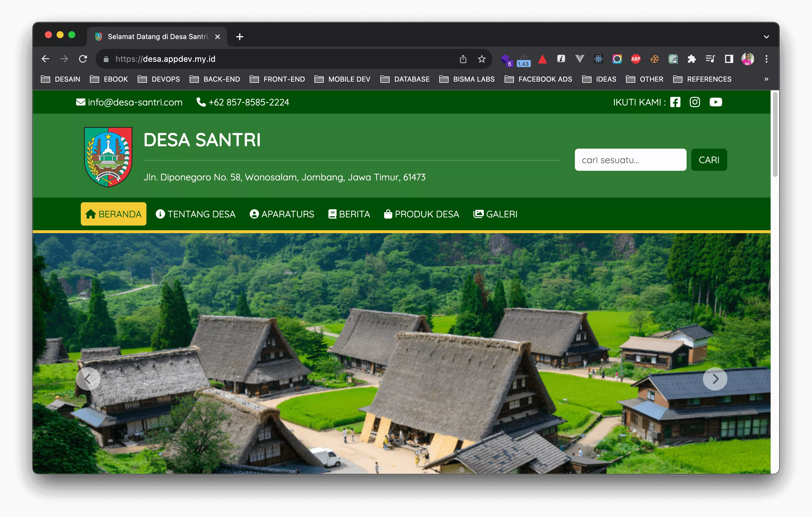The width and height of the screenshot is (812, 517).
Task: Open the BACK-END bookmarks folder
Action: tap(215, 79)
